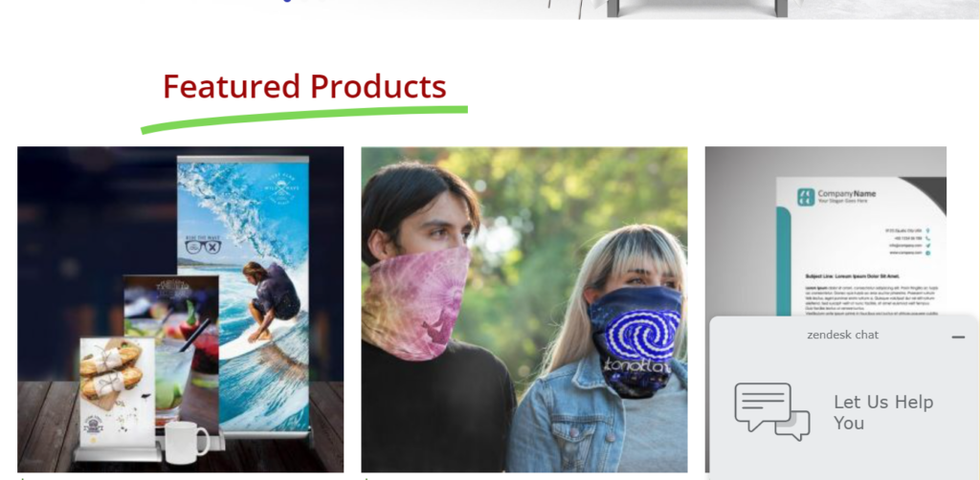
Task: Open the letterhead product image
Action: [826, 231]
